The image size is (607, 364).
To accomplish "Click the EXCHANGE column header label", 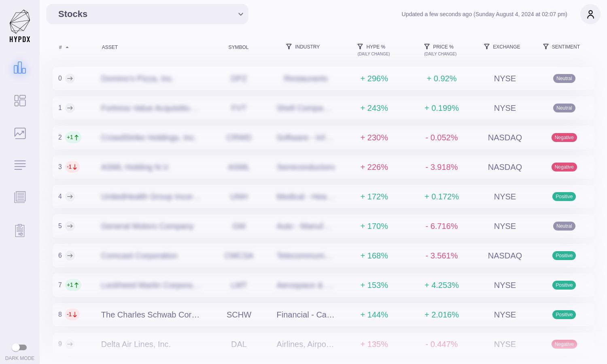I will [506, 47].
